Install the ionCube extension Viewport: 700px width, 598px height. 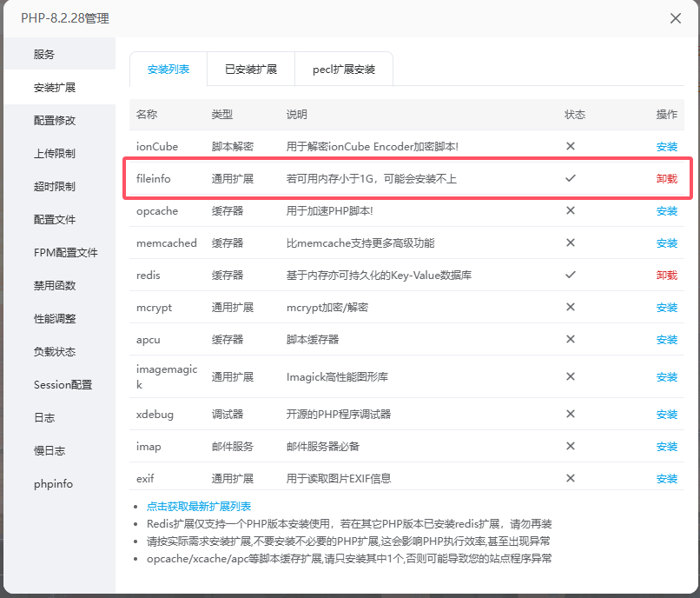(x=666, y=147)
